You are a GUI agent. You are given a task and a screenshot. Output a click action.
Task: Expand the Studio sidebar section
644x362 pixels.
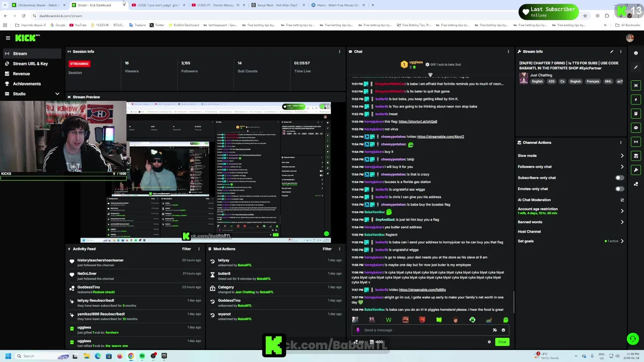pyautogui.click(x=57, y=94)
